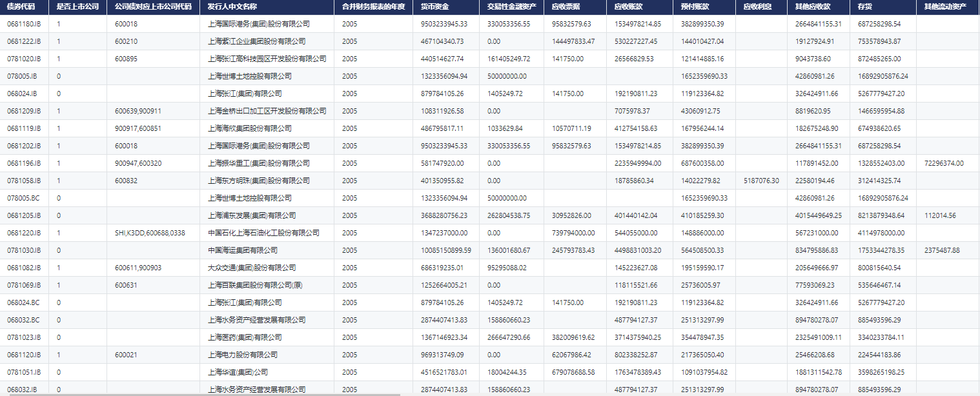Select issuer 中国海运集团有限公司
This screenshot has width=980, height=396.
click(x=243, y=250)
